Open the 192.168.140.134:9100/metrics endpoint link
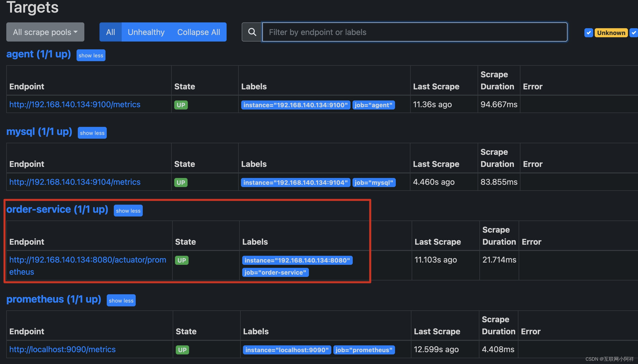Image resolution: width=638 pixels, height=364 pixels. [75, 104]
